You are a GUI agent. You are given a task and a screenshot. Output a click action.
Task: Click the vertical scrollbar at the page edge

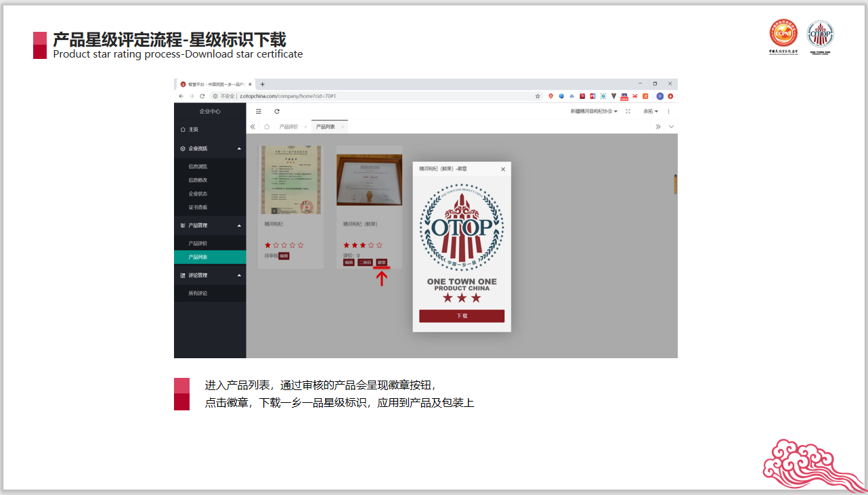(675, 184)
